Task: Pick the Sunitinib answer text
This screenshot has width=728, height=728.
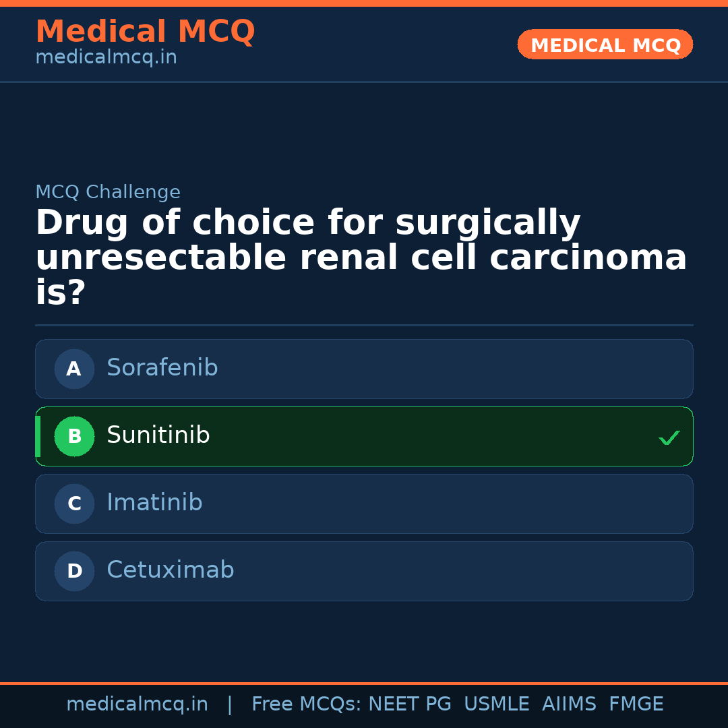Action: (x=158, y=435)
